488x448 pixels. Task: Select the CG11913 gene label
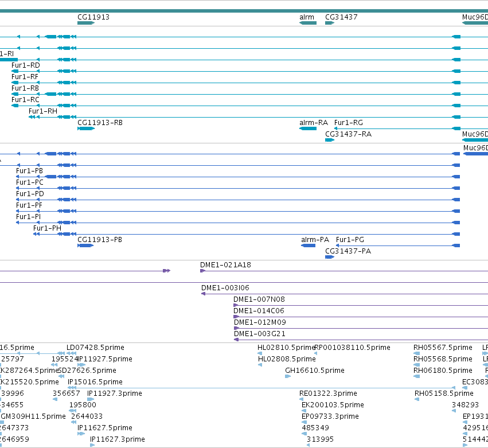point(93,17)
